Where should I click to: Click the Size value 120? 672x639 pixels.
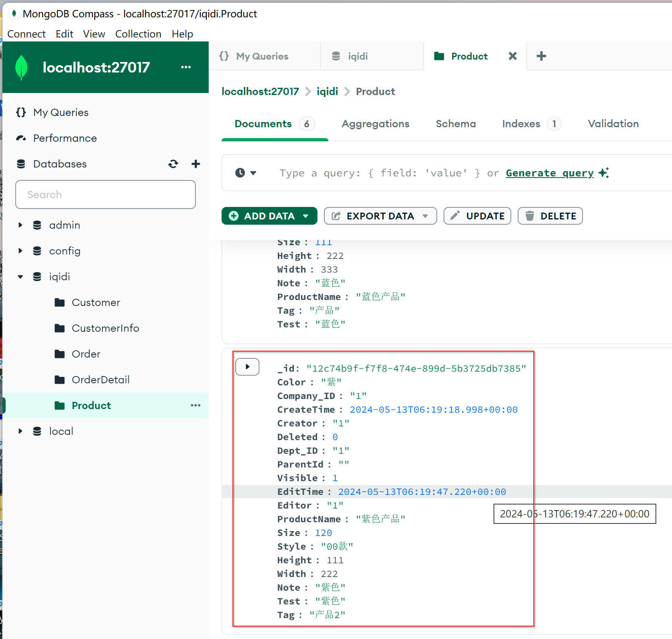(x=324, y=533)
